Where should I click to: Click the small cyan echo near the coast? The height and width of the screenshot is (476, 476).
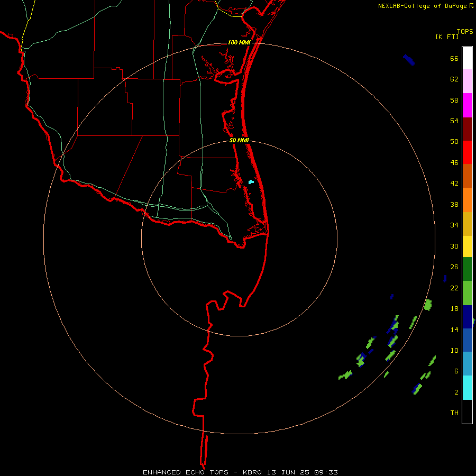pyautogui.click(x=251, y=182)
